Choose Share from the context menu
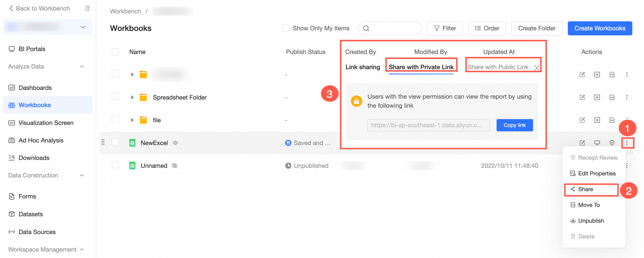Viewport: 644px width, 258px height. click(x=586, y=189)
